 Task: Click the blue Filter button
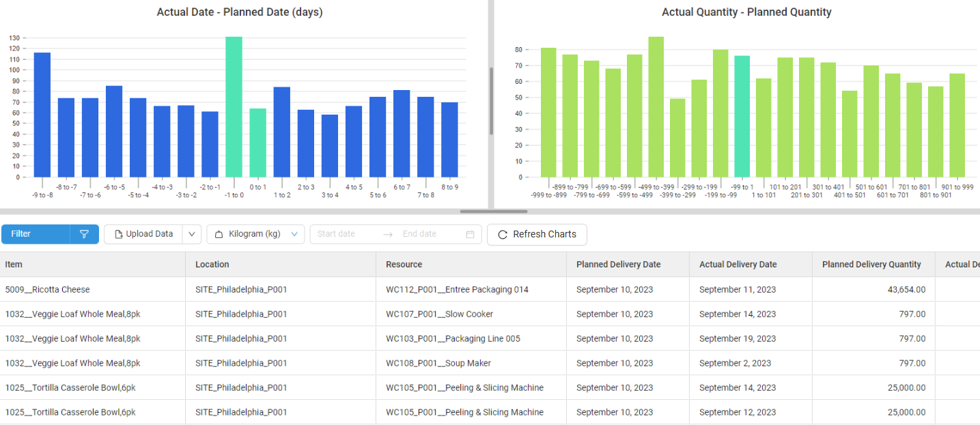[36, 234]
